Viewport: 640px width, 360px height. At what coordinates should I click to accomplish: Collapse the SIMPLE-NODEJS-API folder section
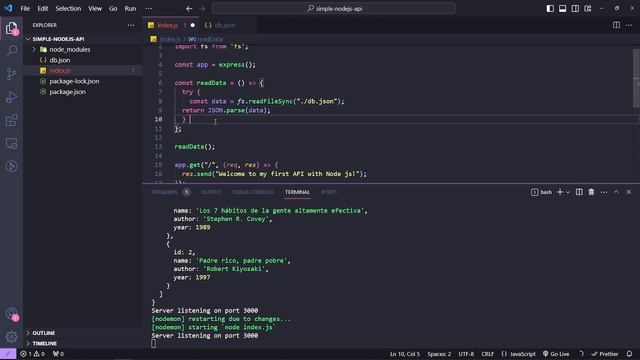(58, 39)
